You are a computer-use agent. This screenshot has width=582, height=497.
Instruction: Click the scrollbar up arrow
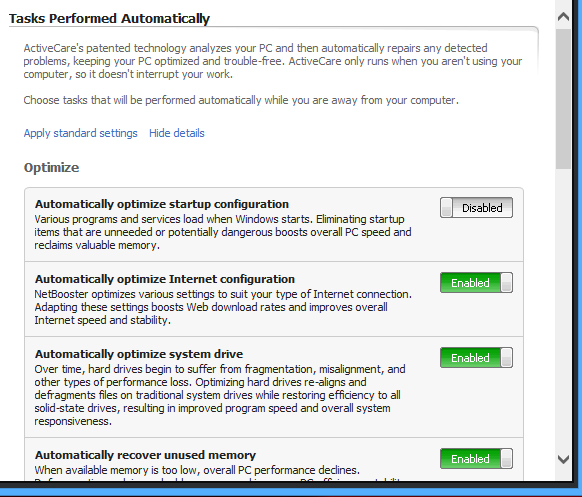(563, 17)
